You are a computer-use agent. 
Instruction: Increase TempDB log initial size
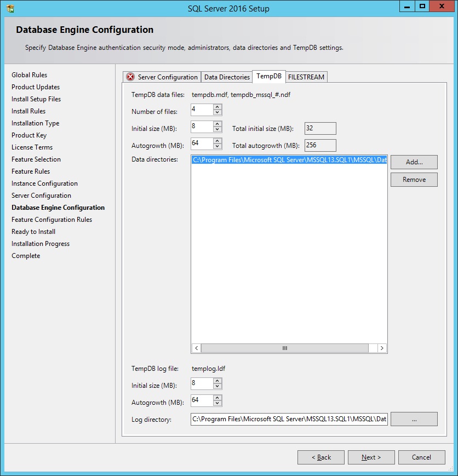pos(217,381)
